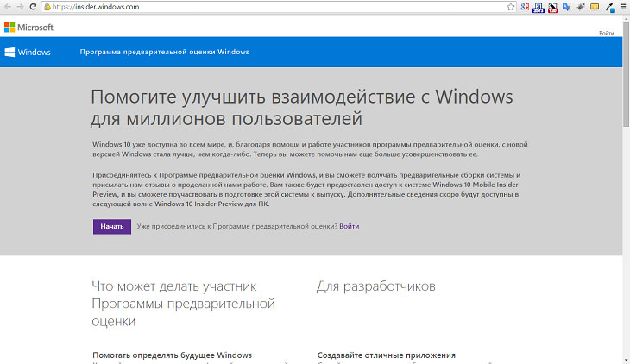Click the text Помогать определять будущее Windows

tap(172, 355)
